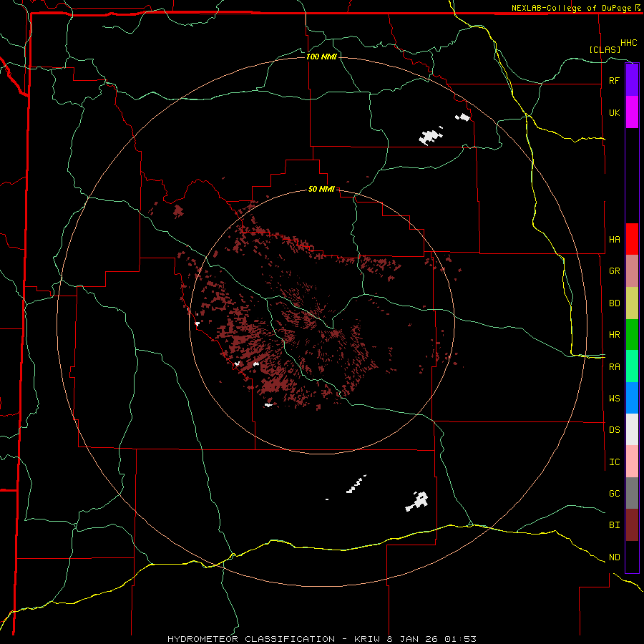Click the HHC product label

click(629, 43)
